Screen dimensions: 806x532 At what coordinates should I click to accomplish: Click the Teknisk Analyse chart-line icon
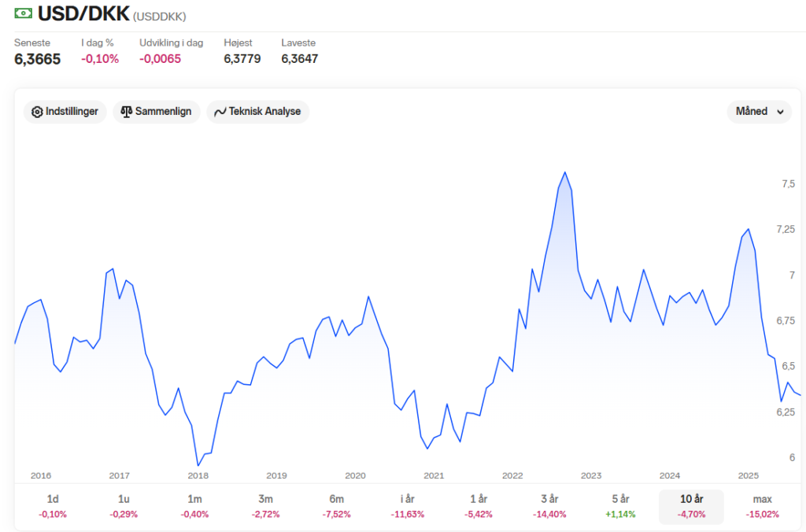click(220, 112)
